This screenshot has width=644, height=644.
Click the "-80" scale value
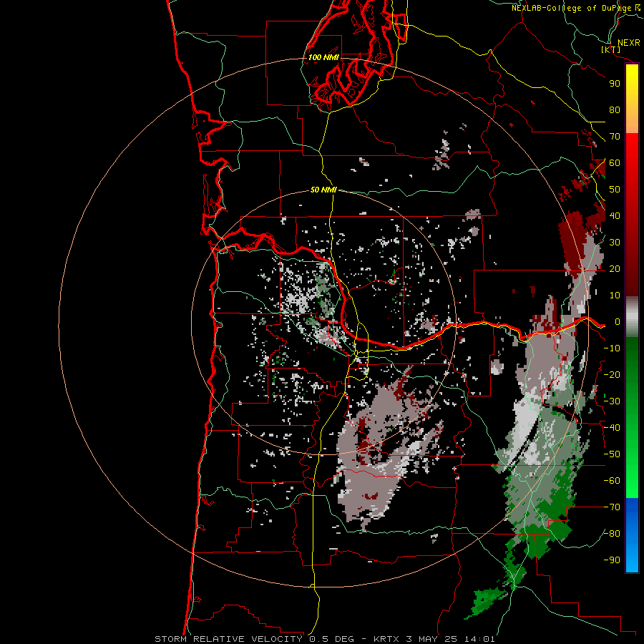612,534
